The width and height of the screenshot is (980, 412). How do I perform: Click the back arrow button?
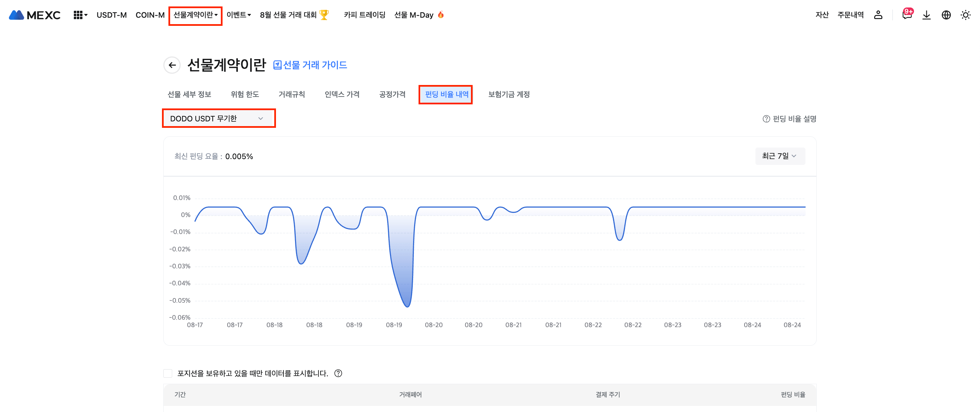click(172, 65)
